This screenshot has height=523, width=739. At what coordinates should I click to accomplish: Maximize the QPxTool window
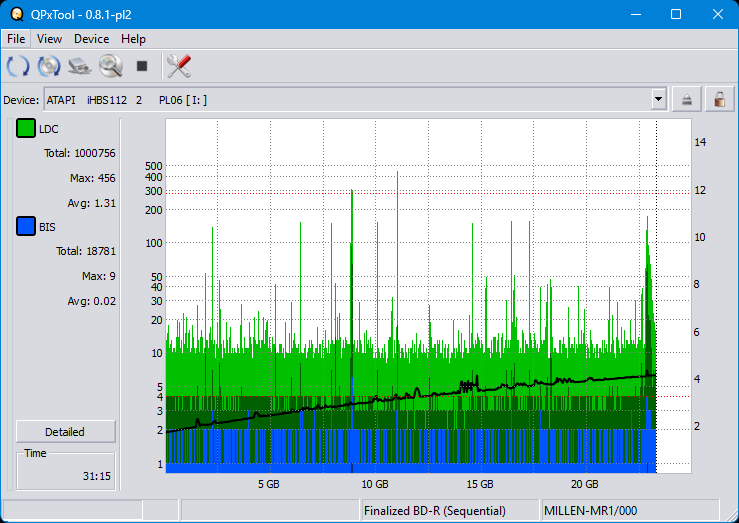click(675, 14)
